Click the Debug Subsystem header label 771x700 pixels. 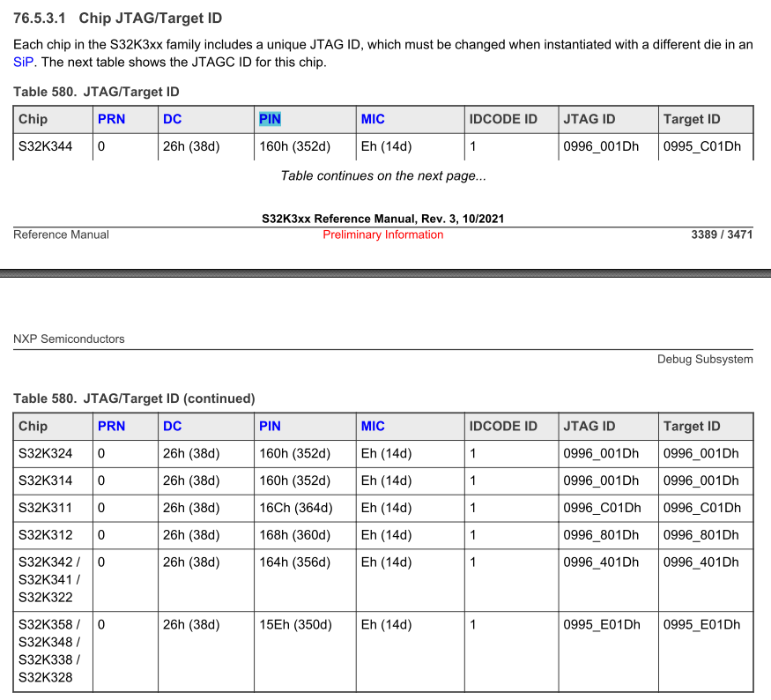point(705,359)
